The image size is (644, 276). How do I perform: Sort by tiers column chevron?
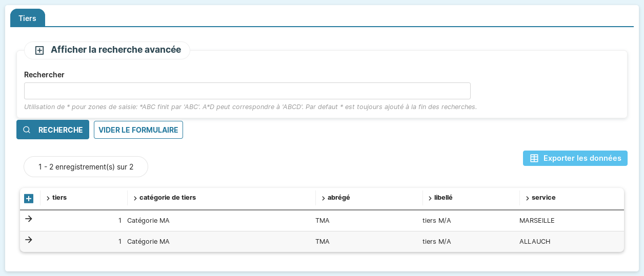click(x=48, y=198)
